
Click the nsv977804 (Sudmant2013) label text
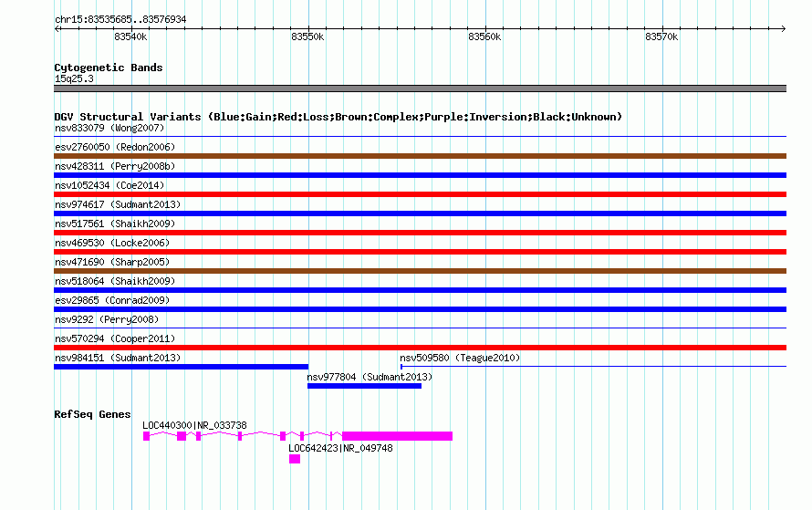pyautogui.click(x=370, y=377)
